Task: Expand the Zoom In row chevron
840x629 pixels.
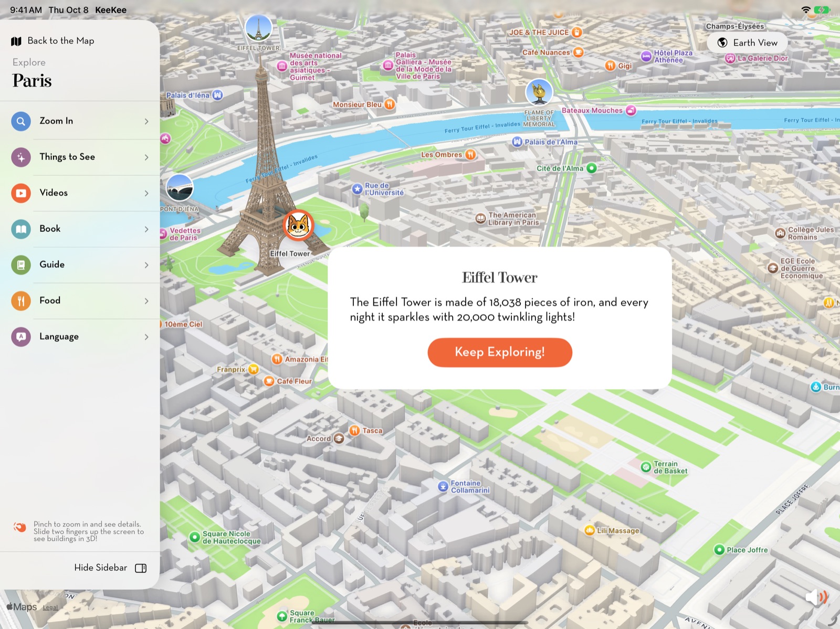Action: tap(146, 121)
